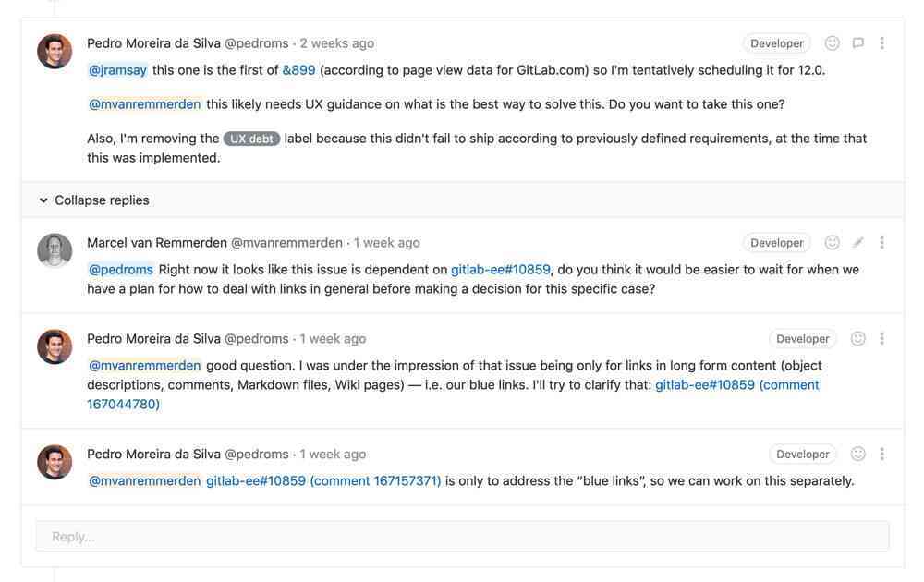Click the UX debt label
Screen dimensions: 924x582
[x=251, y=139]
